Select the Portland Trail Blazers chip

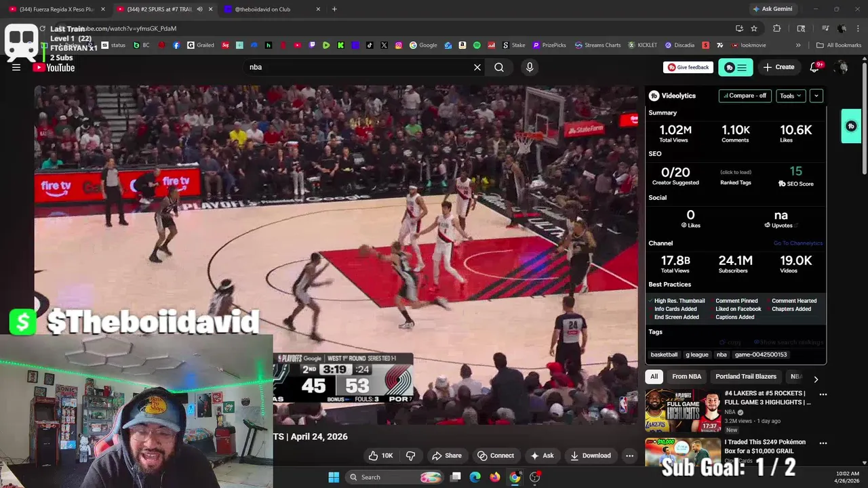[x=745, y=376]
